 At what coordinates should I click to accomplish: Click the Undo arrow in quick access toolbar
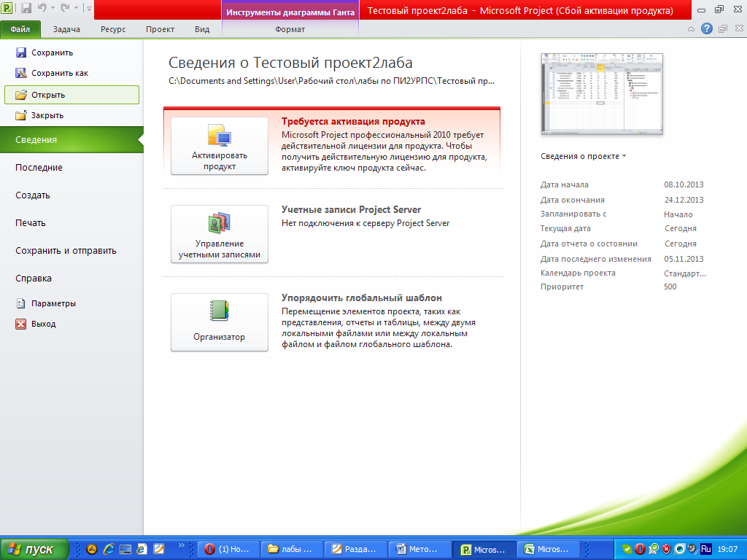pos(42,8)
